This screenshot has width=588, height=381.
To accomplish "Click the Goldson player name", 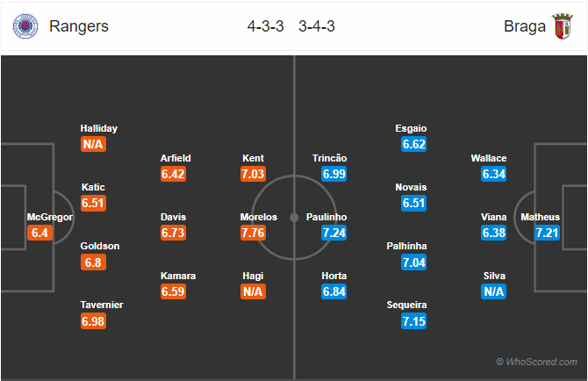I will pos(100,246).
